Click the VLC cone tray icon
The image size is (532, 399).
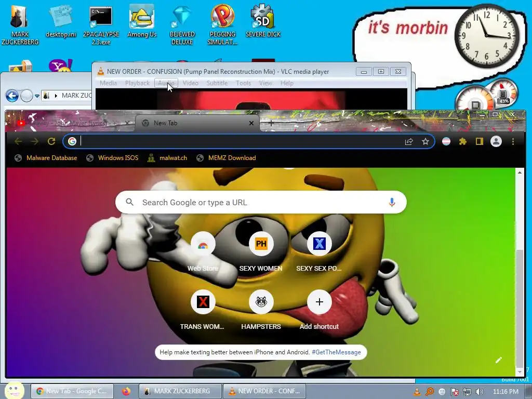point(417,392)
